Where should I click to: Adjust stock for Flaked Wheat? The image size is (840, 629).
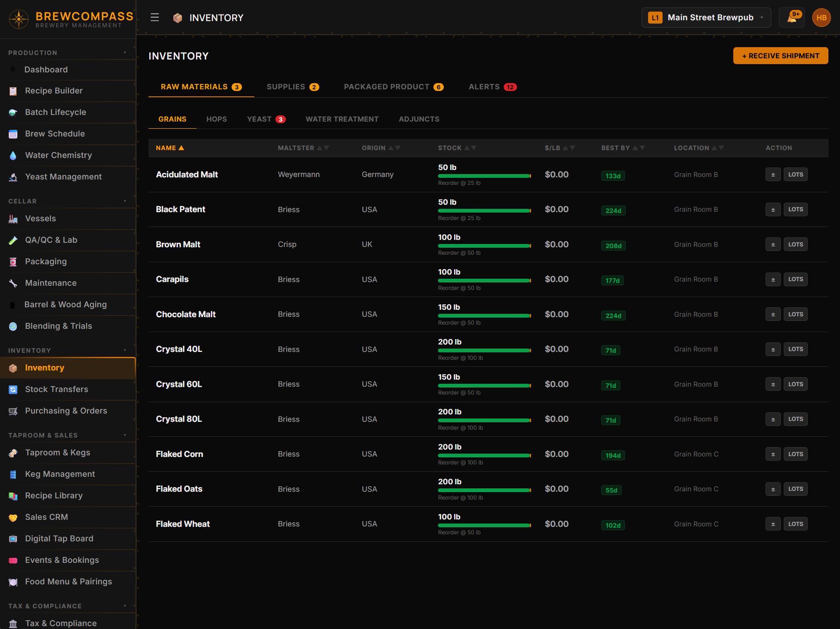click(773, 524)
